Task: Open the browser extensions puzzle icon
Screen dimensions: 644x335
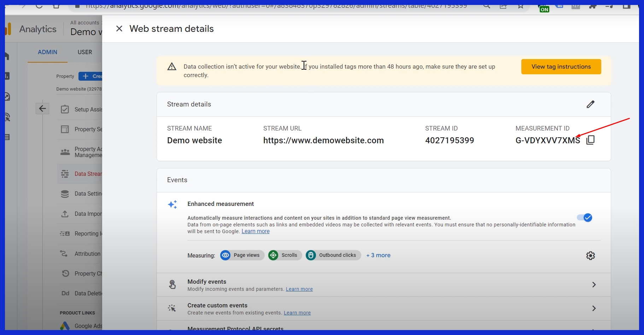Action: click(593, 6)
